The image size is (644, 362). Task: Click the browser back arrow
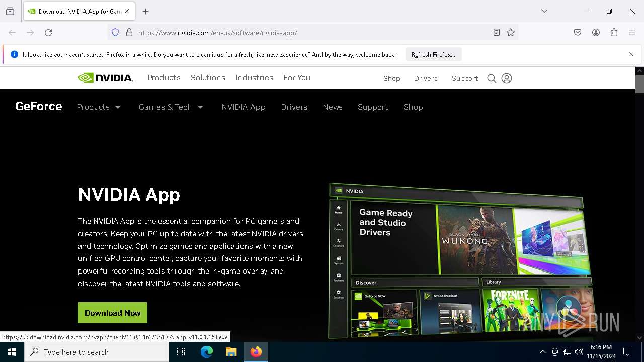coord(12,33)
